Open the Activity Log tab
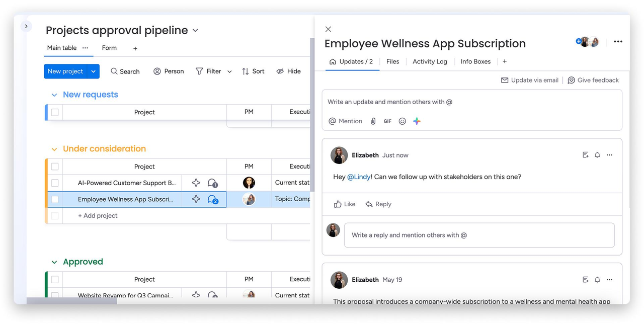644x326 pixels. 430,61
